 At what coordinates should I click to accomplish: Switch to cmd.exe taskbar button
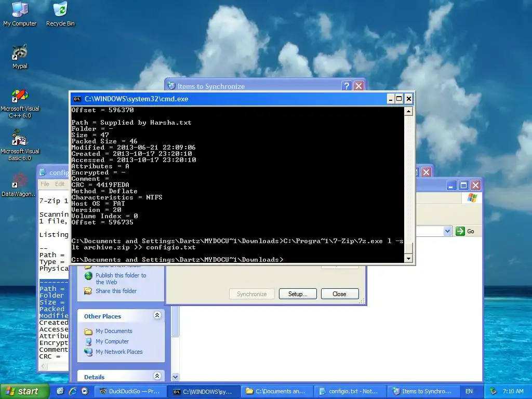pos(204,391)
